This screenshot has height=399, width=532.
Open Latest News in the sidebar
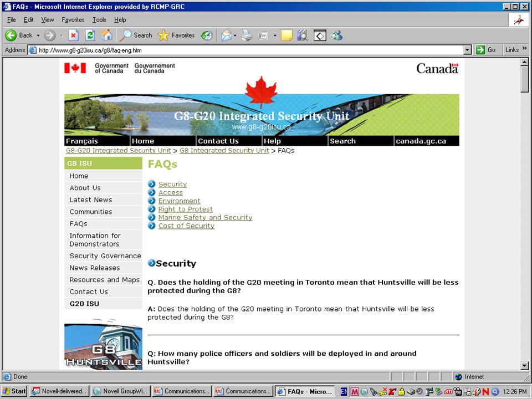pyautogui.click(x=103, y=200)
